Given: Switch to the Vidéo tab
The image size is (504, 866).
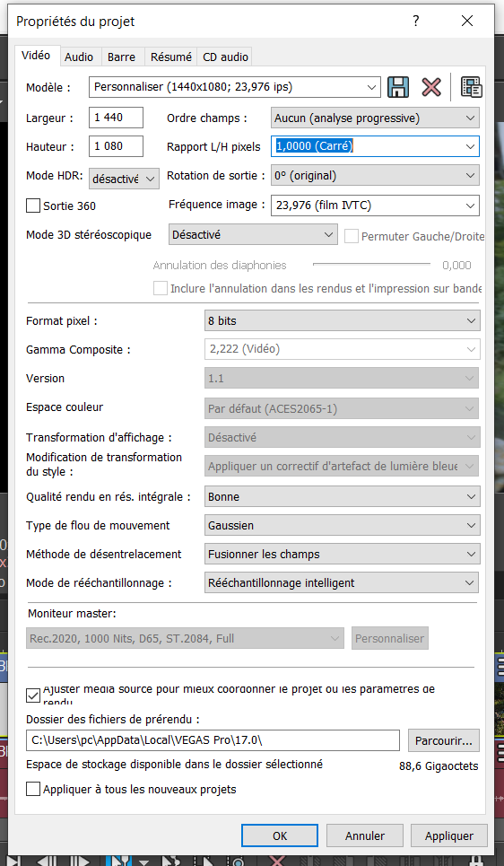Looking at the screenshot, I should (36, 56).
